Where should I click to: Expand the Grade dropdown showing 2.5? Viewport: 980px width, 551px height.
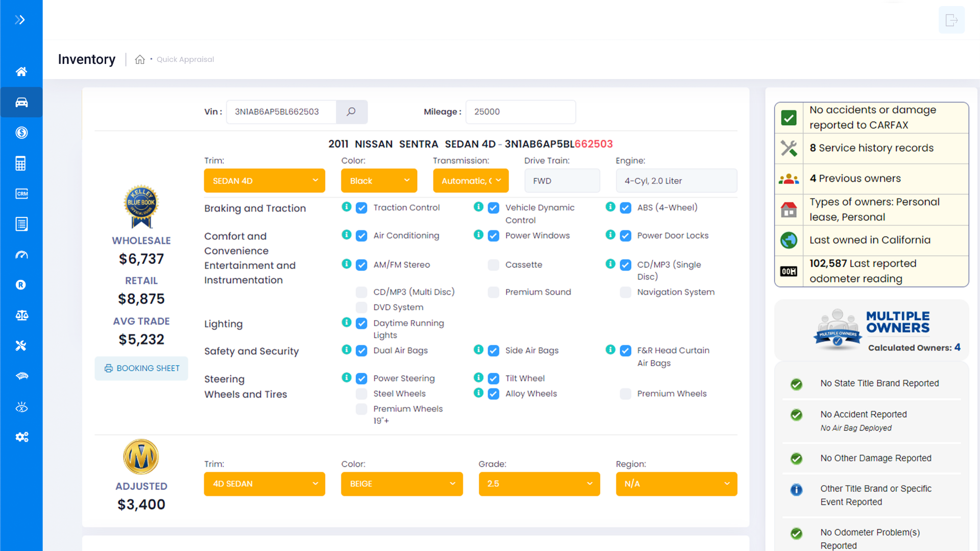point(539,484)
